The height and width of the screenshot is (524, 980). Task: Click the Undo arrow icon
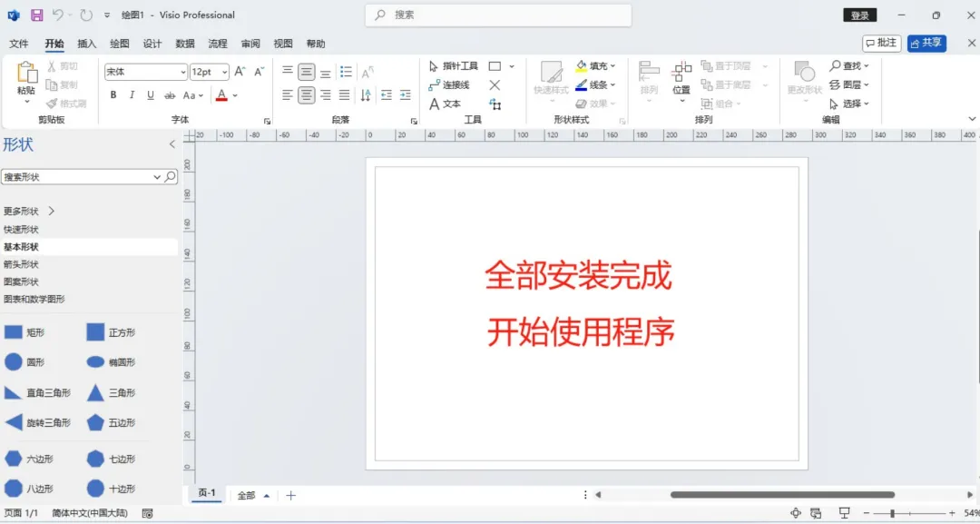(58, 15)
